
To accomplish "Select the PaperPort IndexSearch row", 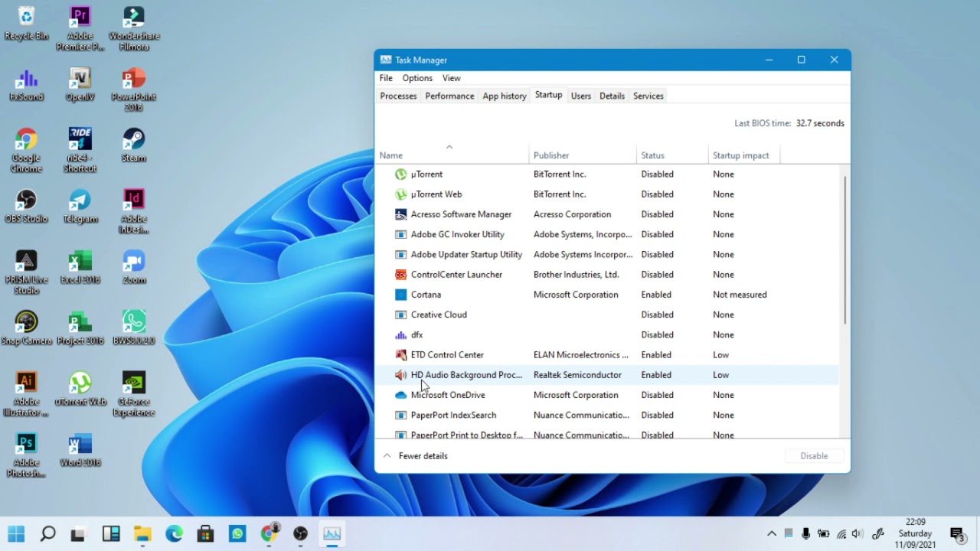I will click(x=606, y=415).
